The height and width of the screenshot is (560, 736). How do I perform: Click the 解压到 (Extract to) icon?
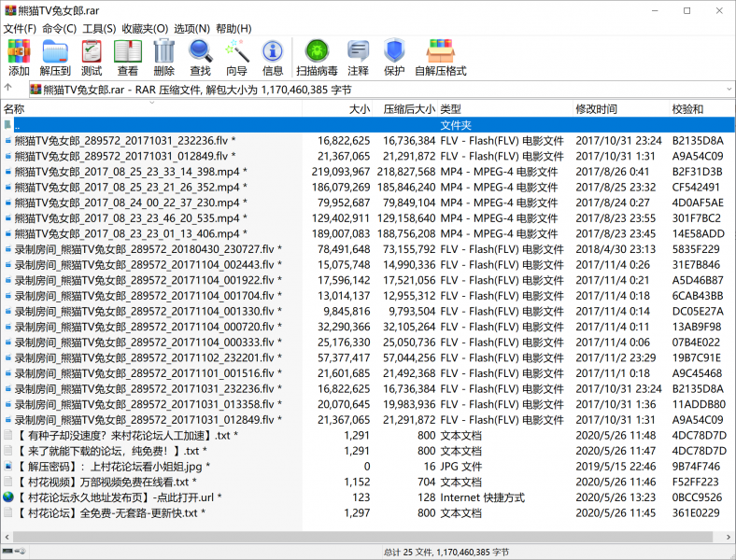(x=55, y=57)
